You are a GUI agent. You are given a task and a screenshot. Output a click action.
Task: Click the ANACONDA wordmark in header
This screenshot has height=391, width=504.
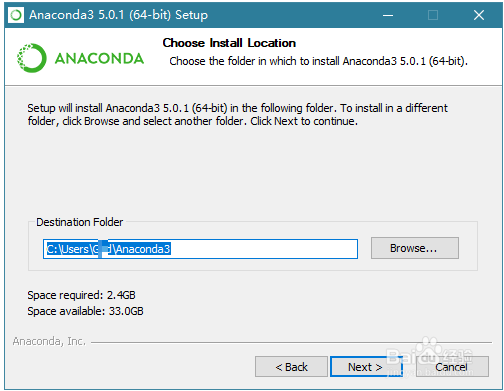point(99,59)
